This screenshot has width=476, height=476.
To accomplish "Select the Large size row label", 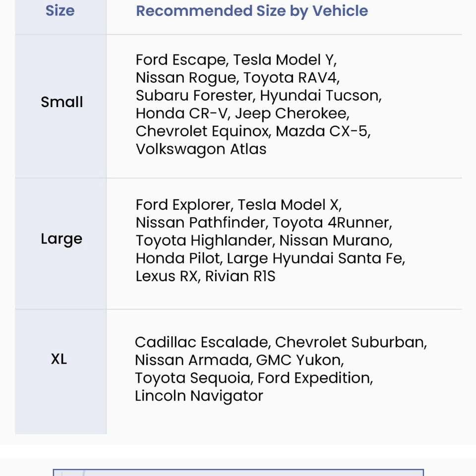I will [61, 239].
